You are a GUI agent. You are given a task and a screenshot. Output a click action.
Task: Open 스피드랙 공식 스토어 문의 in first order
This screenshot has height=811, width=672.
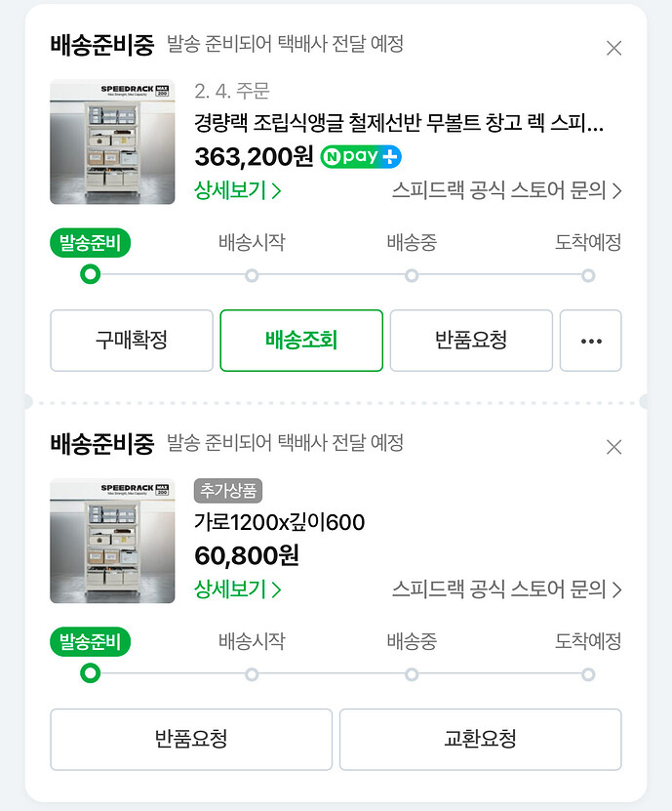point(506,190)
